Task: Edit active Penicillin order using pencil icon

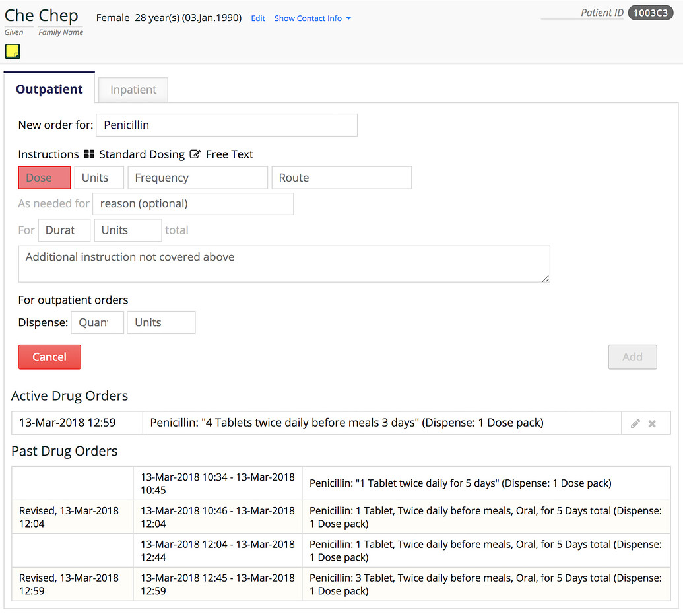Action: (x=634, y=423)
